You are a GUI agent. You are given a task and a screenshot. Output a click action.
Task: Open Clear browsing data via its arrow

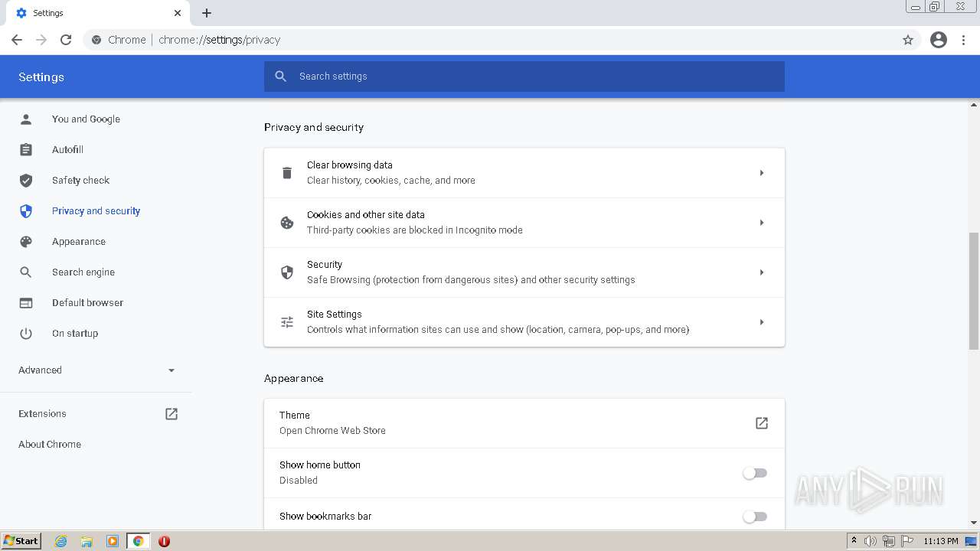[762, 173]
